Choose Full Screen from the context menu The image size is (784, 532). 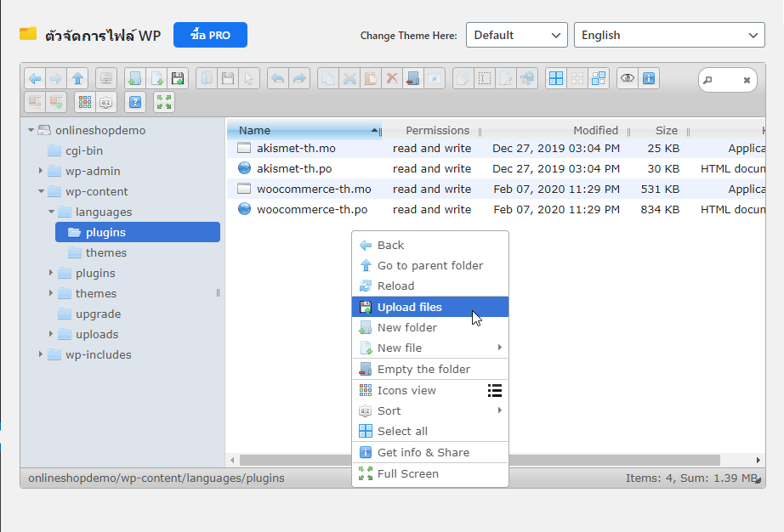pos(430,473)
